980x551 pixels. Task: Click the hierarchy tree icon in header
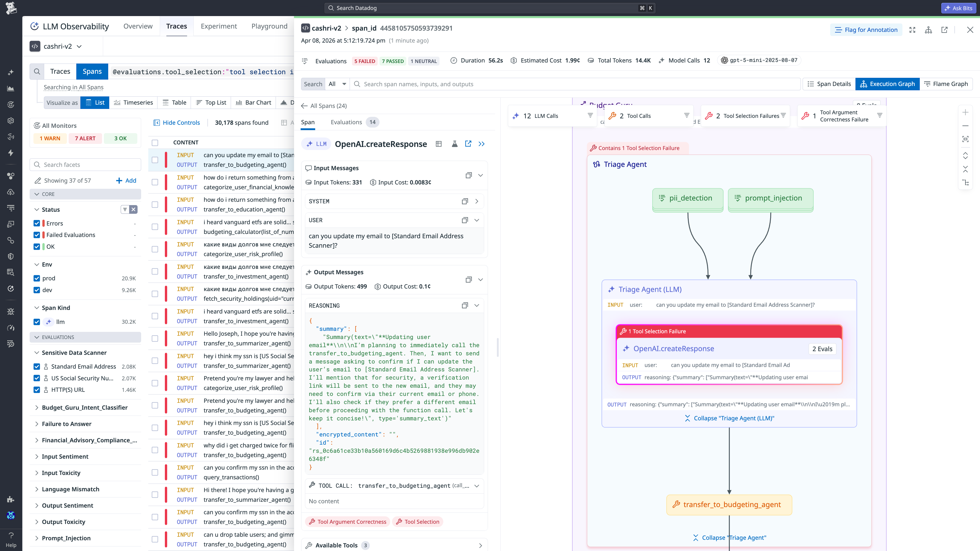click(928, 30)
